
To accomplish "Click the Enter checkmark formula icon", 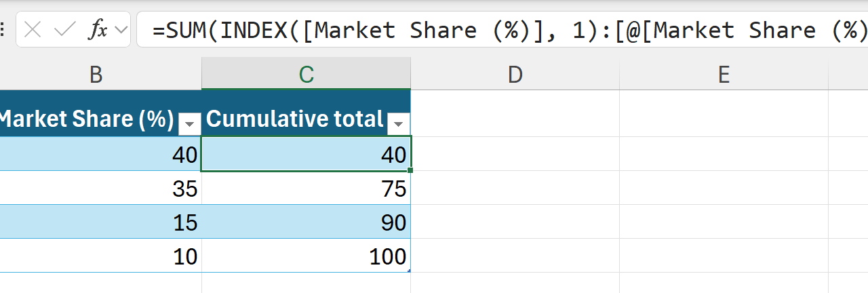I will point(65,30).
